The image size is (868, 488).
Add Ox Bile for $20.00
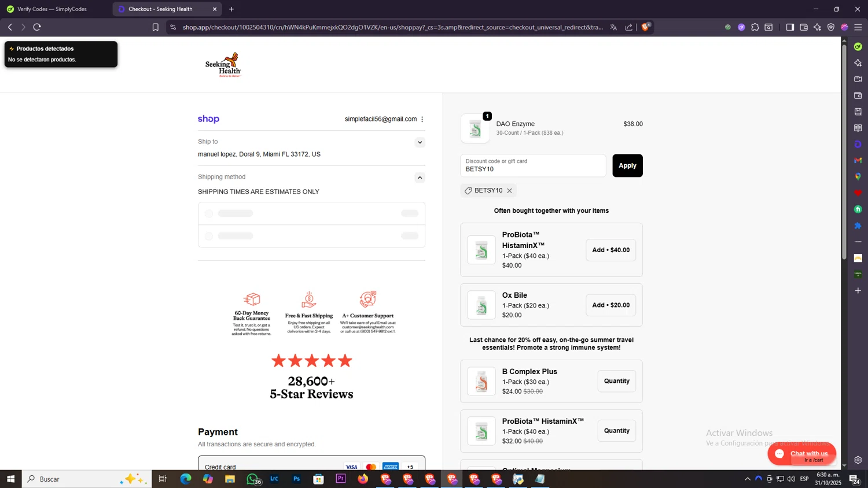(x=610, y=305)
